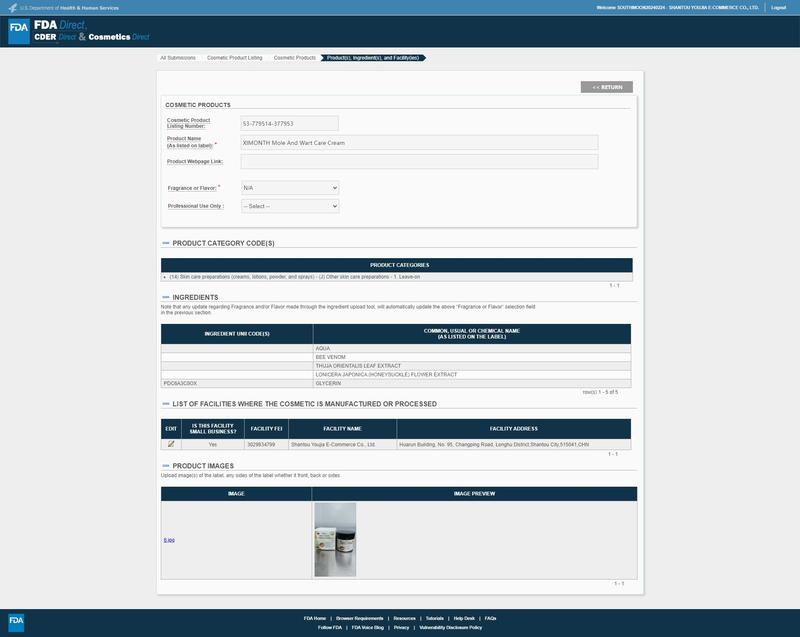This screenshot has width=800, height=637.
Task: Go to the Cosmetic Product Listing breadcrumb
Action: [235, 58]
